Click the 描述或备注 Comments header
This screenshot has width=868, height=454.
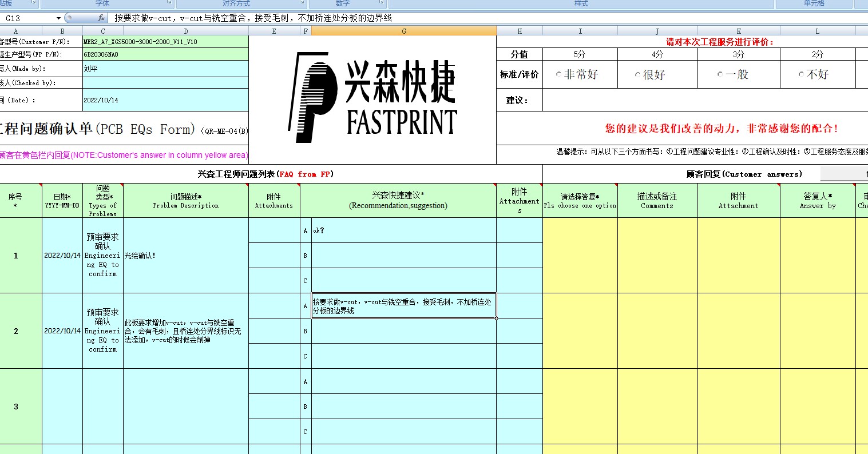click(657, 201)
